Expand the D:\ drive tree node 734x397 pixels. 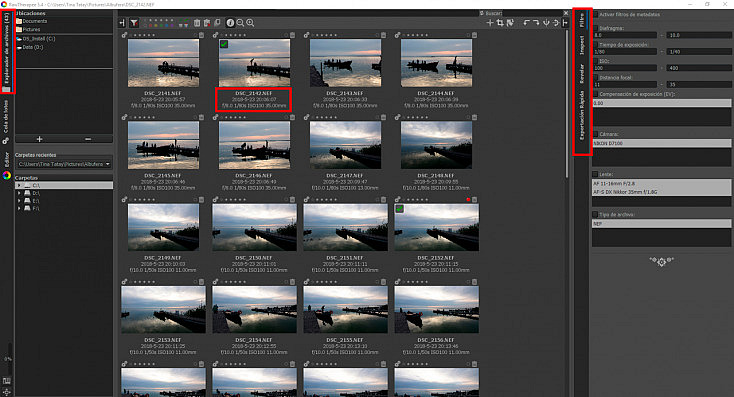(19, 193)
